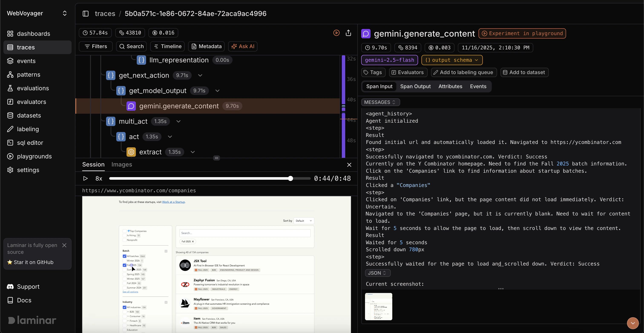
Task: Uncheck the Fall 2025 batch checkbox
Action: coord(125,265)
